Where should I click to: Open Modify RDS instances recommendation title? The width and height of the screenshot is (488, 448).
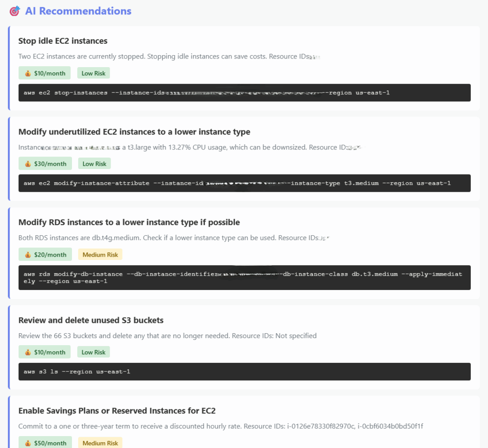point(129,222)
